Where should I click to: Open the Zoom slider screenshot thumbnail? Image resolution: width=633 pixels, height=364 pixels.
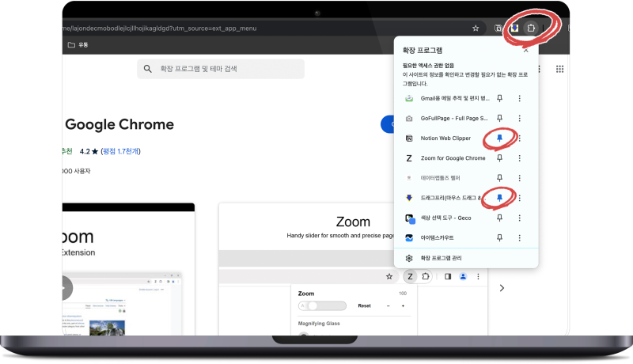pyautogui.click(x=353, y=269)
